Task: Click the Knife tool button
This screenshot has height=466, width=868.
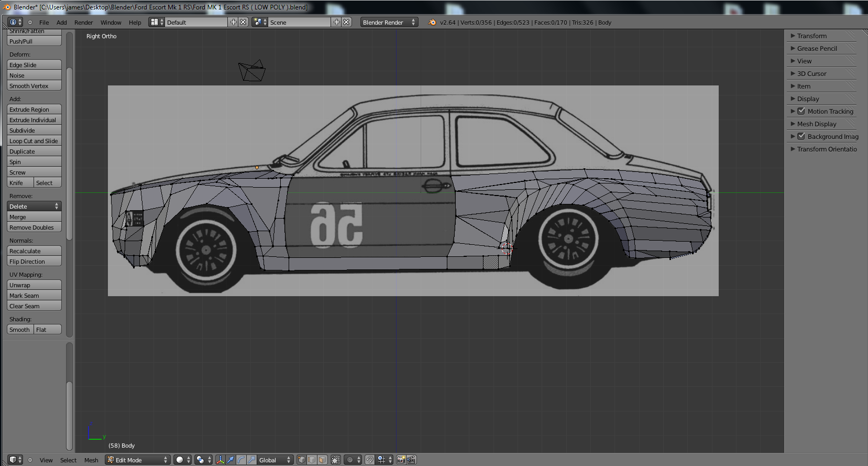Action: pyautogui.click(x=20, y=182)
